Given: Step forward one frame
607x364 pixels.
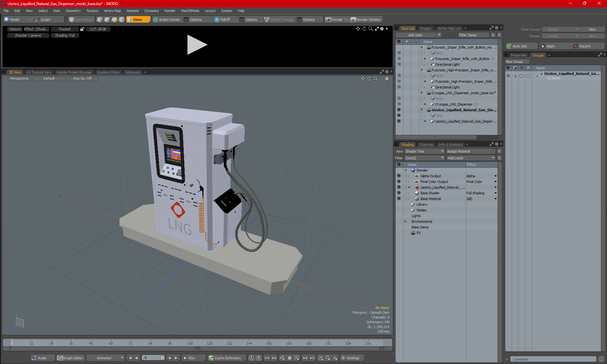Looking at the screenshot, I should tap(169, 358).
